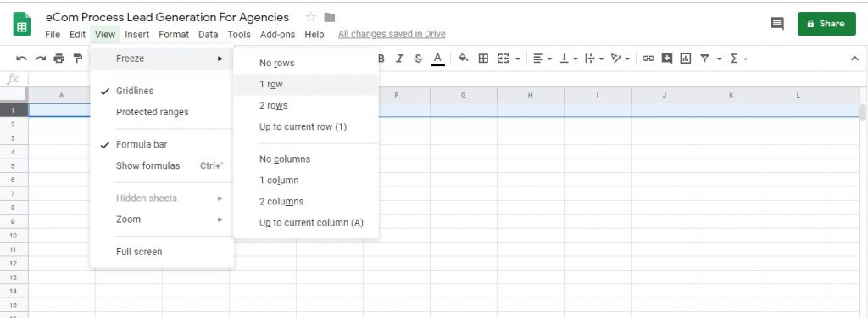Select Protected ranges in View menu
The image size is (868, 318).
pyautogui.click(x=162, y=112)
